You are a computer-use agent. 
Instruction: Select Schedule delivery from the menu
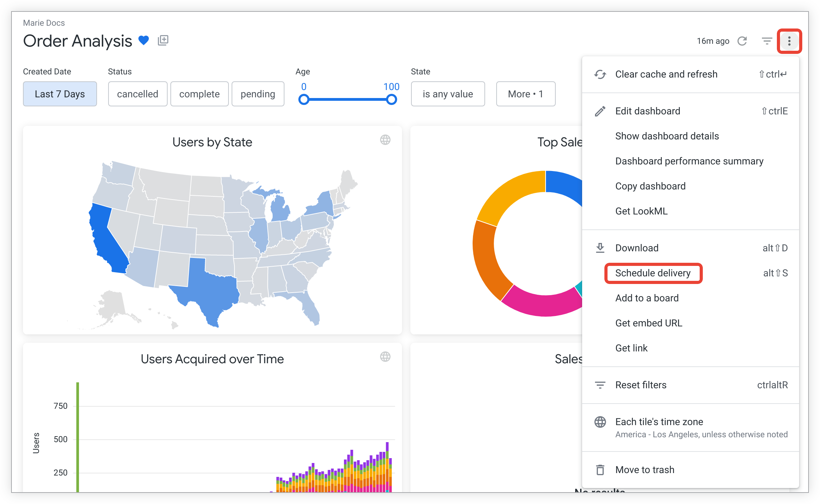coord(653,273)
